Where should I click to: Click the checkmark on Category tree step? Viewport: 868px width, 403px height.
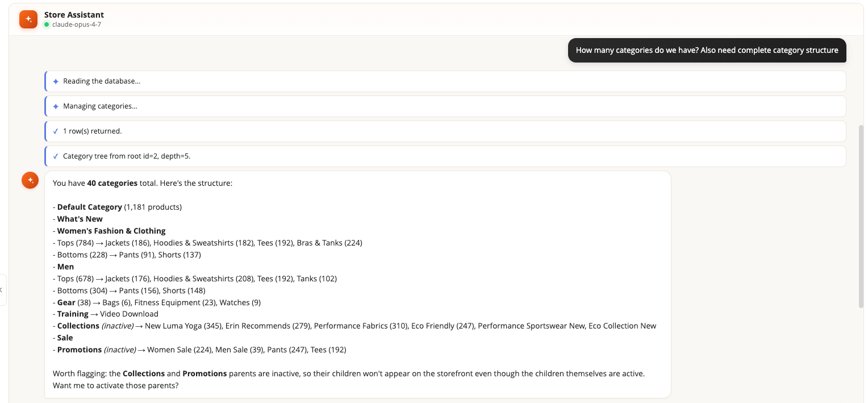(x=56, y=156)
